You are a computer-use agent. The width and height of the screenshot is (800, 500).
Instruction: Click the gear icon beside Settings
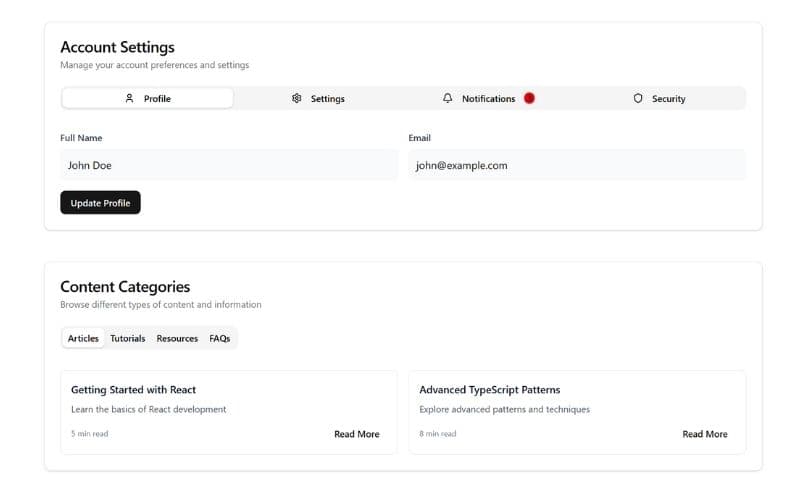[x=297, y=99]
